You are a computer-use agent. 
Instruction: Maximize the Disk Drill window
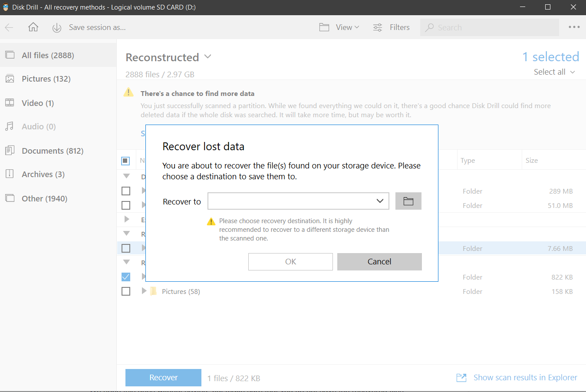pyautogui.click(x=548, y=7)
